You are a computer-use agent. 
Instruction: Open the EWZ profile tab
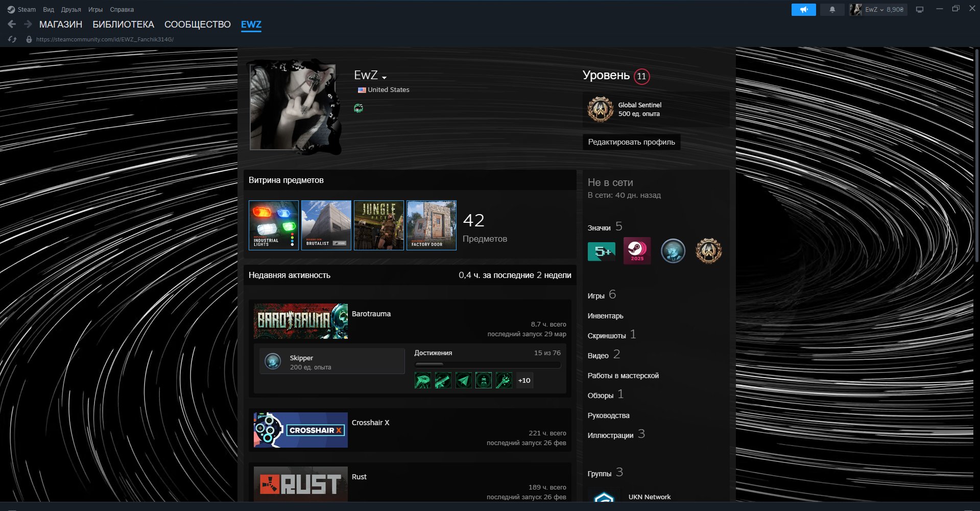251,25
